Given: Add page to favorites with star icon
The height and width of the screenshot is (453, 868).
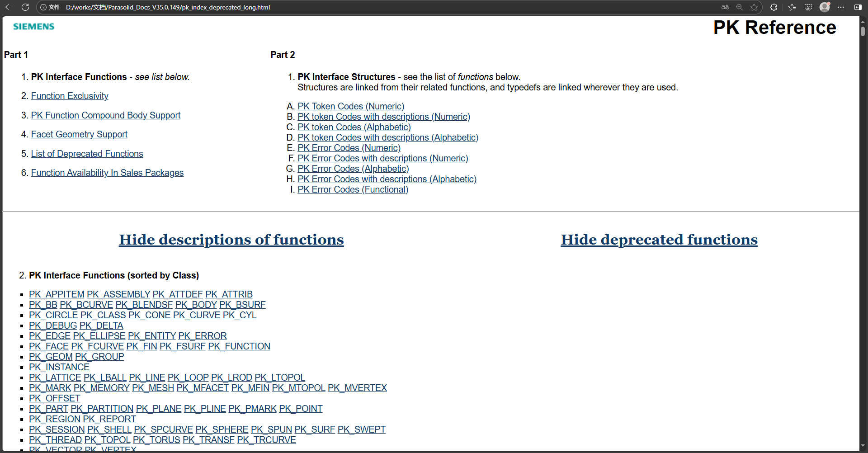Looking at the screenshot, I should click(754, 7).
